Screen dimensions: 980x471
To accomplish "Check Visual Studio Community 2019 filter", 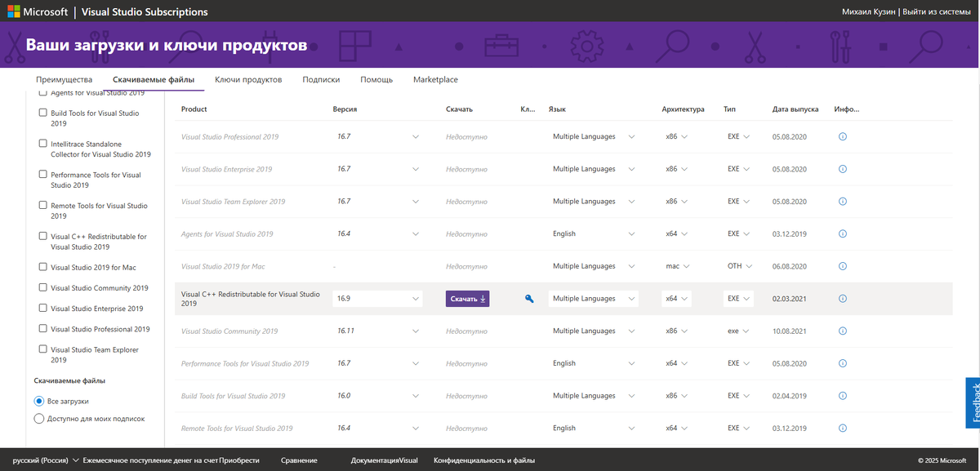I will coord(42,287).
